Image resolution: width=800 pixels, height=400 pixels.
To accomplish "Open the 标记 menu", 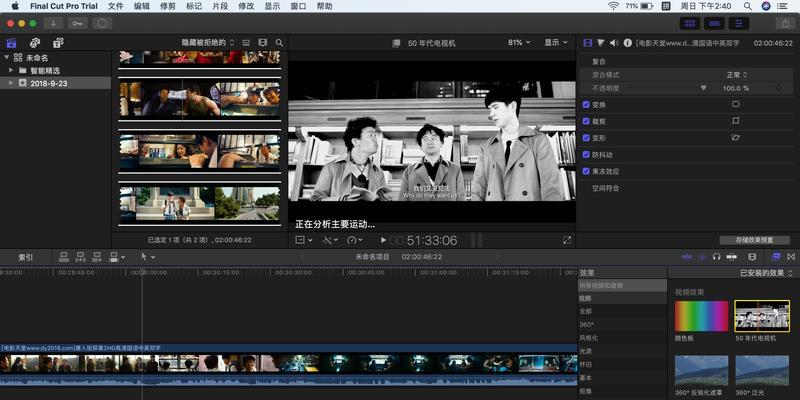I will pyautogui.click(x=194, y=6).
